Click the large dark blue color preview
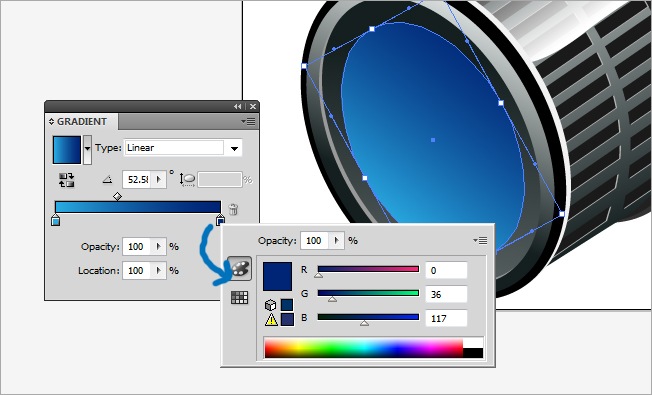 coord(277,276)
